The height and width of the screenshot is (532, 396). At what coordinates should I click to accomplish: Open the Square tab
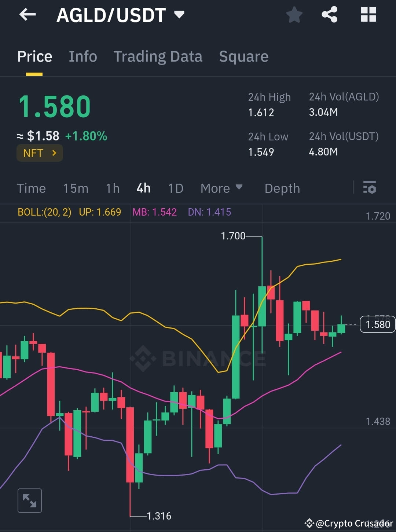[x=244, y=56]
